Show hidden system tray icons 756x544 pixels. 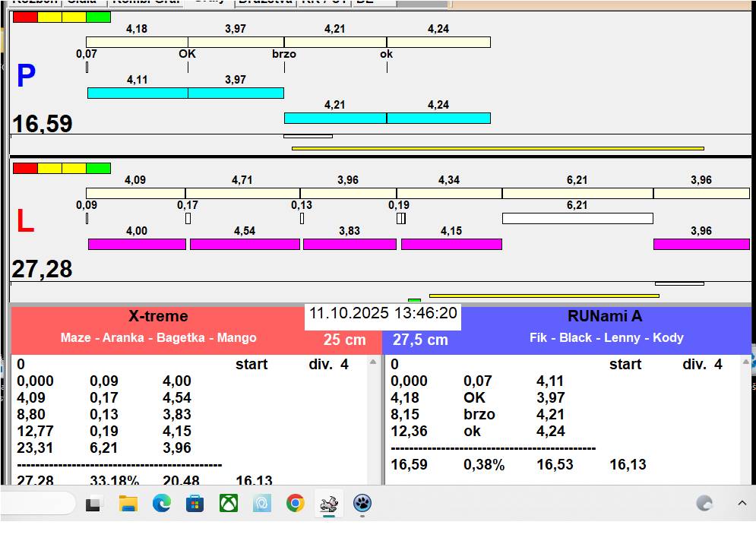coord(742,503)
